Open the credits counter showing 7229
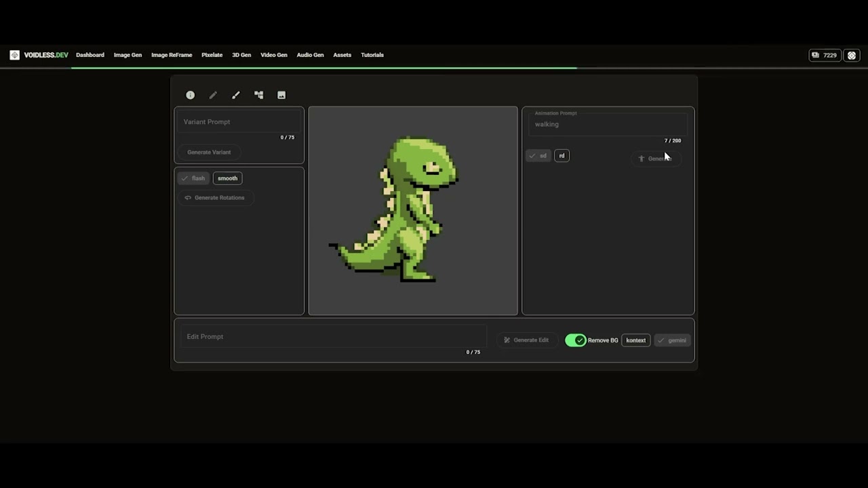Image resolution: width=868 pixels, height=488 pixels. tap(825, 56)
